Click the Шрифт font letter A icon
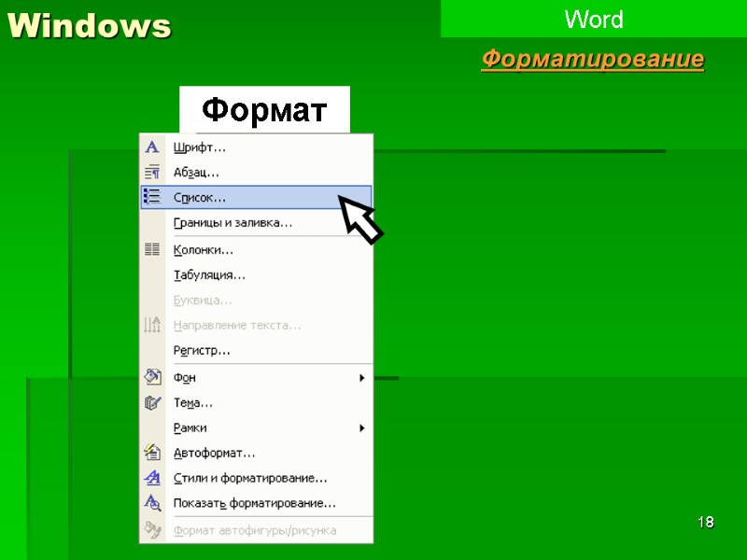The image size is (747, 560). pyautogui.click(x=152, y=147)
